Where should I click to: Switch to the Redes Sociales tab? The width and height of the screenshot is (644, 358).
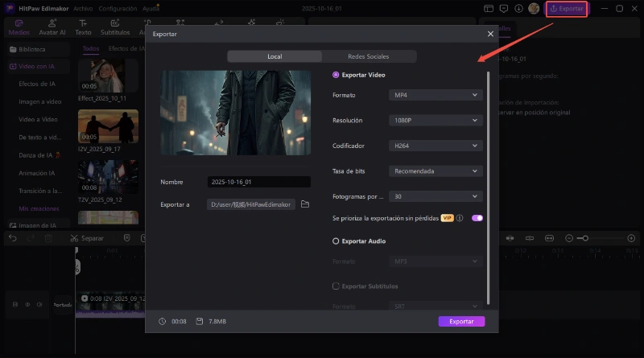pos(369,56)
